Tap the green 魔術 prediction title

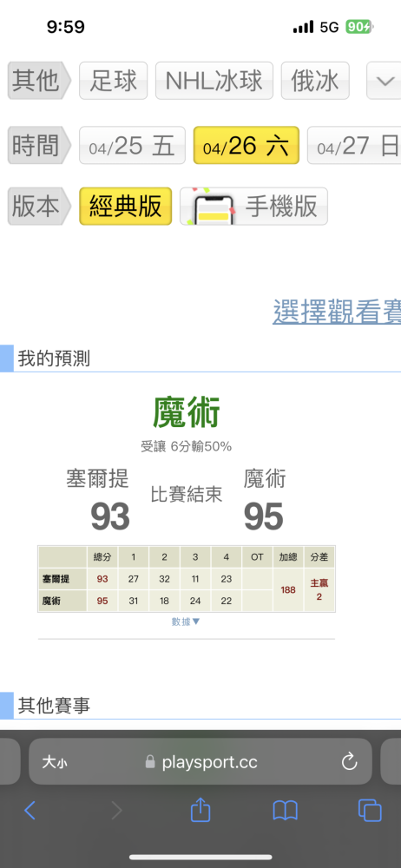(x=186, y=413)
